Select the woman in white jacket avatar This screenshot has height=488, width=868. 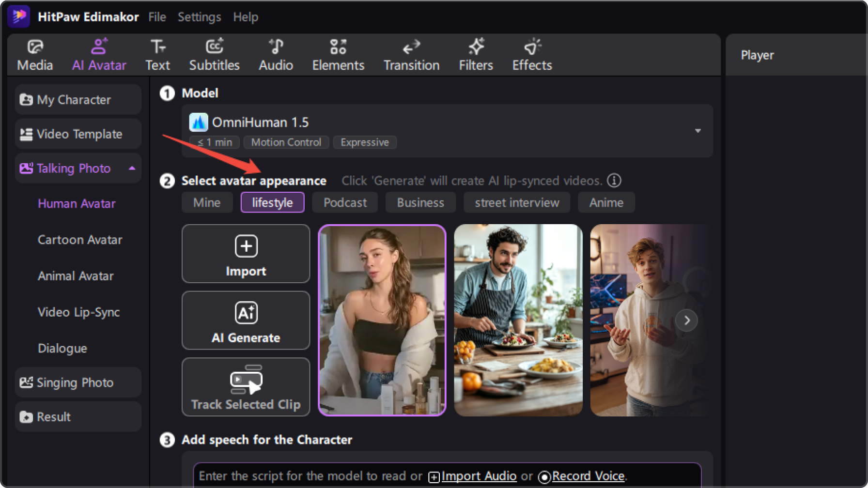pos(382,320)
